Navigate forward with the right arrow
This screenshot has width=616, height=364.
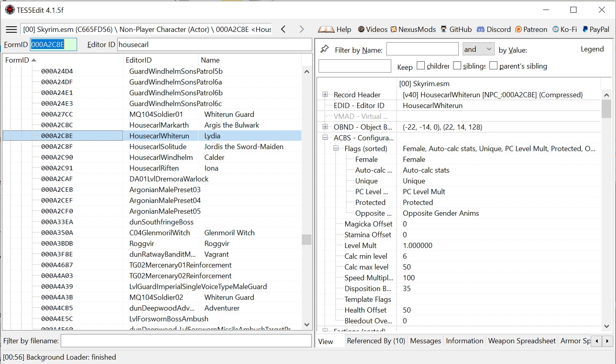301,29
